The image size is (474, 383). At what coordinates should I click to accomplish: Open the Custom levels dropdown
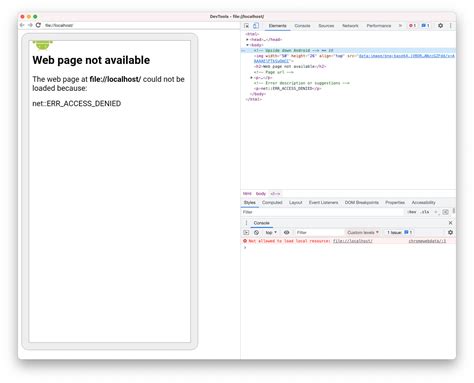[x=363, y=232]
